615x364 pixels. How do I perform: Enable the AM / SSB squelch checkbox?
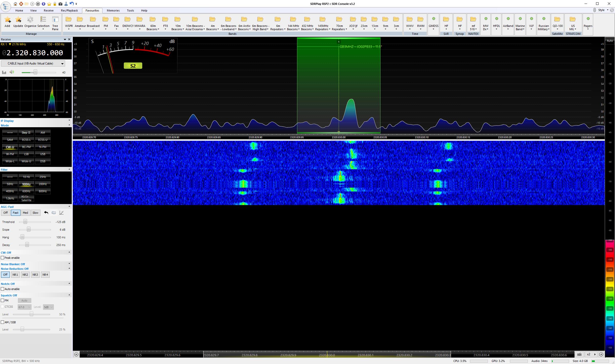pyautogui.click(x=3, y=322)
